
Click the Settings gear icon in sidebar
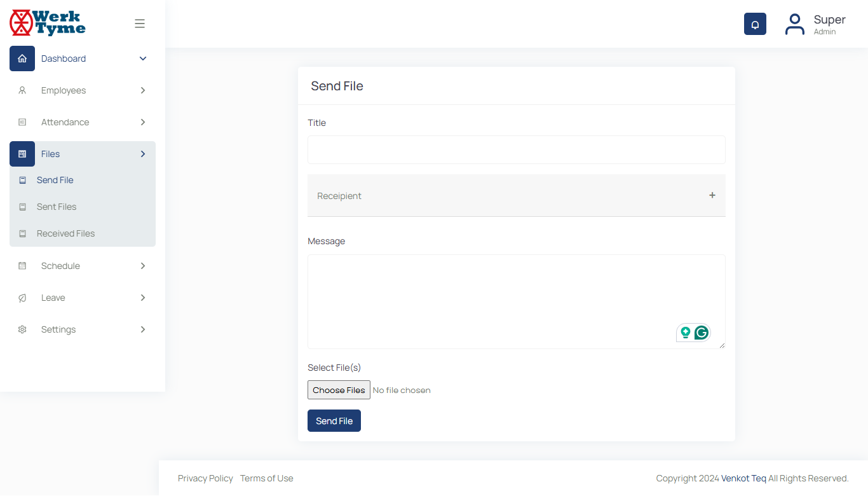click(x=22, y=329)
